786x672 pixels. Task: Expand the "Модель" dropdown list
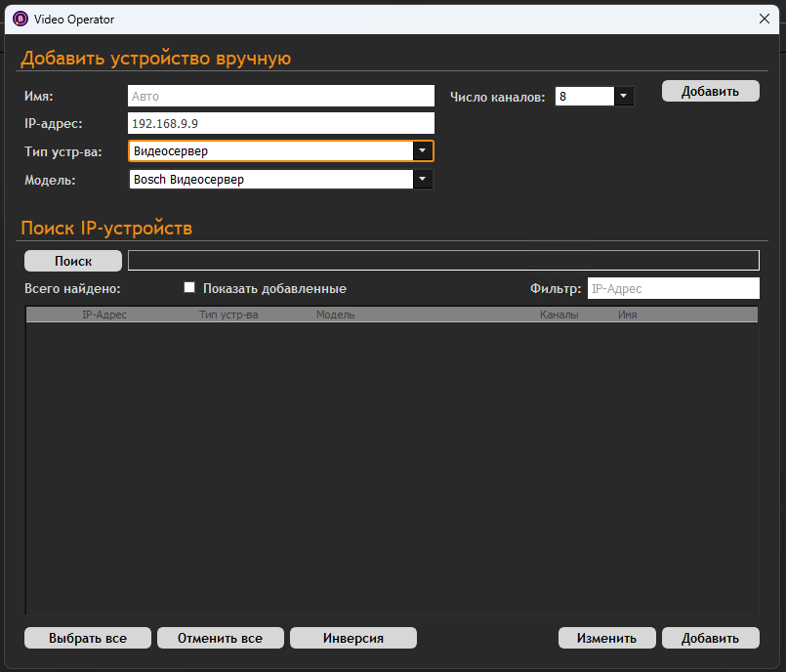coord(422,180)
